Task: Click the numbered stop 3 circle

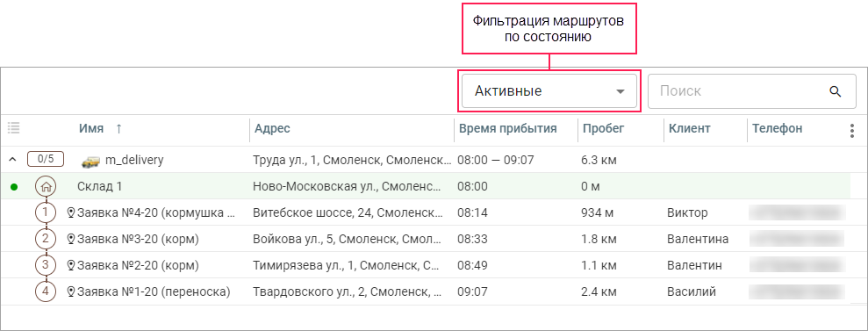Action: pyautogui.click(x=46, y=265)
